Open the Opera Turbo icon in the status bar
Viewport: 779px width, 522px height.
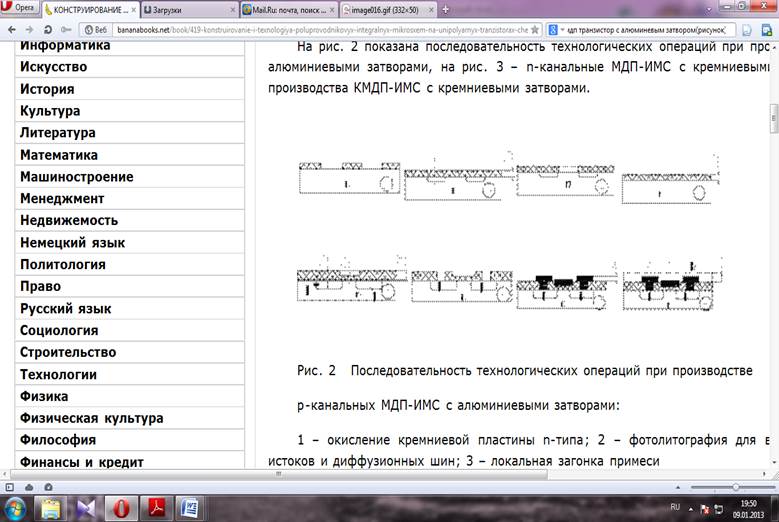tap(48, 487)
